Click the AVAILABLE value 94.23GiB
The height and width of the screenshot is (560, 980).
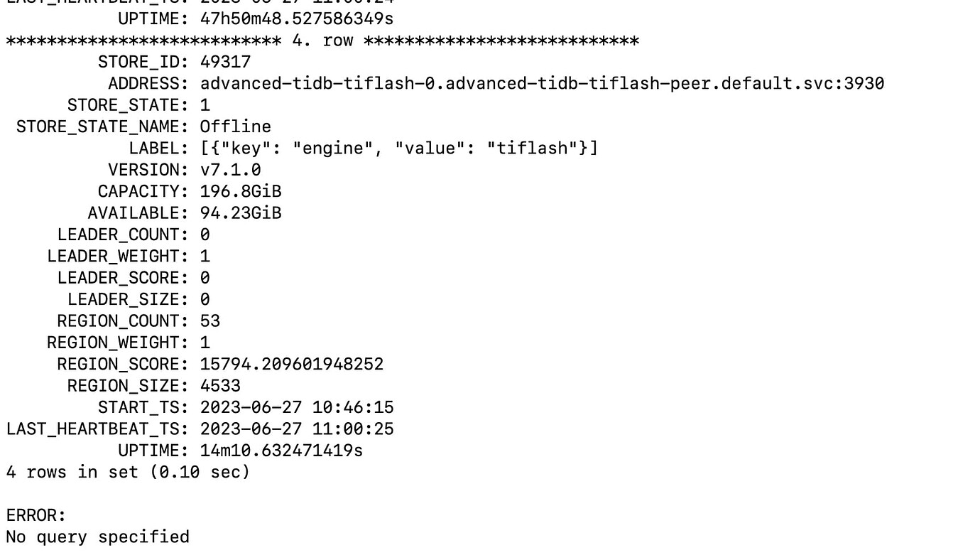(241, 212)
